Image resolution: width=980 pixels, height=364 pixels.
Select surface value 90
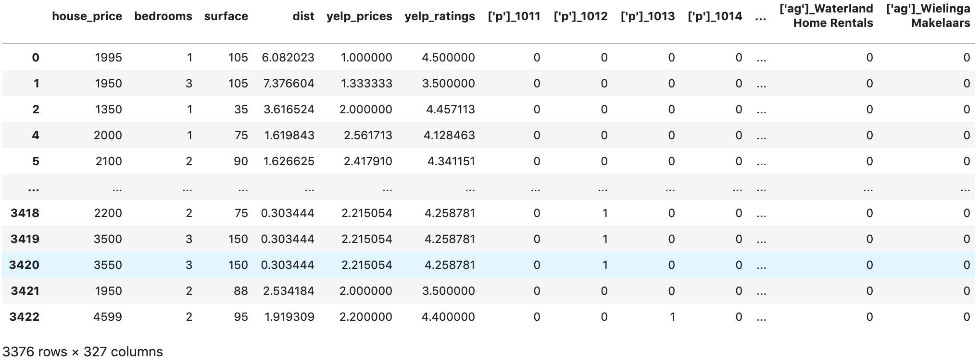point(241,161)
